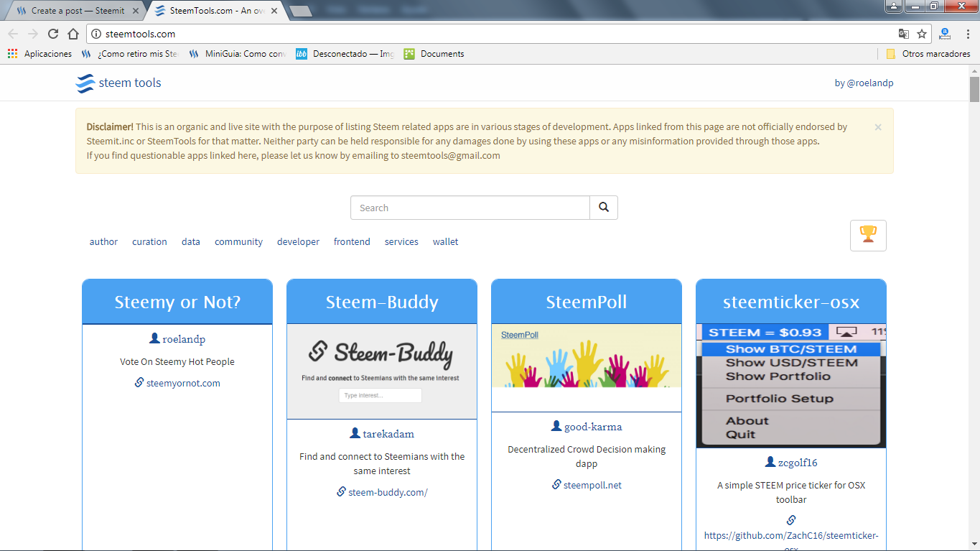Go to the browser home page icon
Image resolution: width=980 pixels, height=551 pixels.
click(73, 34)
